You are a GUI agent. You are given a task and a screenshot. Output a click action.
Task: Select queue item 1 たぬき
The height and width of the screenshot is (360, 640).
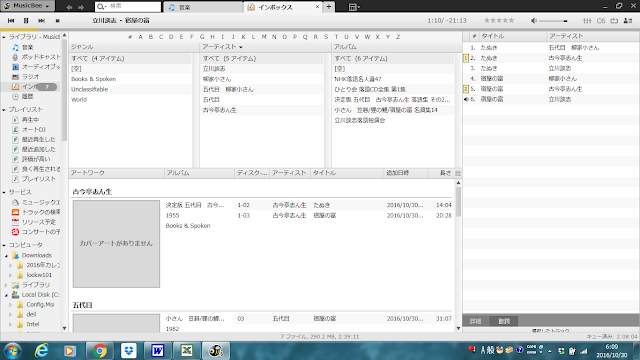551,48
